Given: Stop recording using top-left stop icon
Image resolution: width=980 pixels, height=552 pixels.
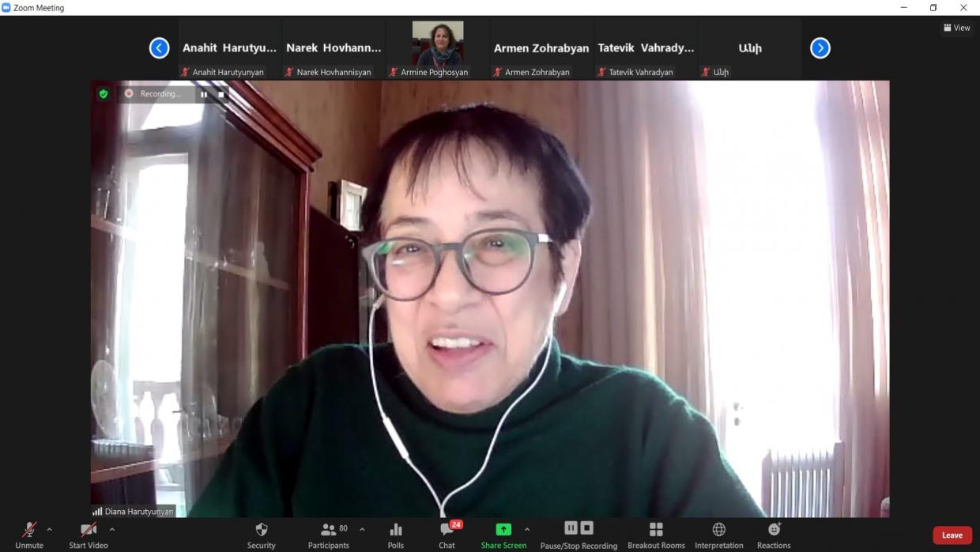Looking at the screenshot, I should [221, 94].
